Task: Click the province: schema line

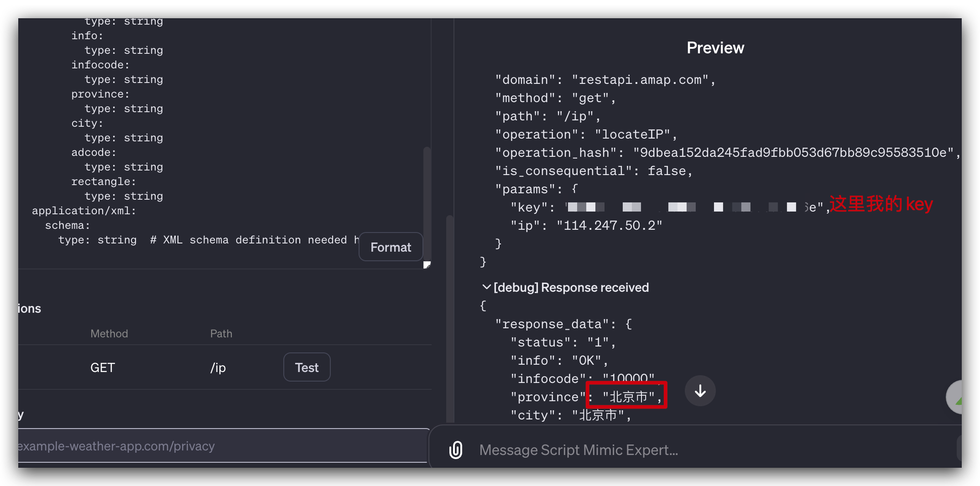Action: tap(100, 94)
